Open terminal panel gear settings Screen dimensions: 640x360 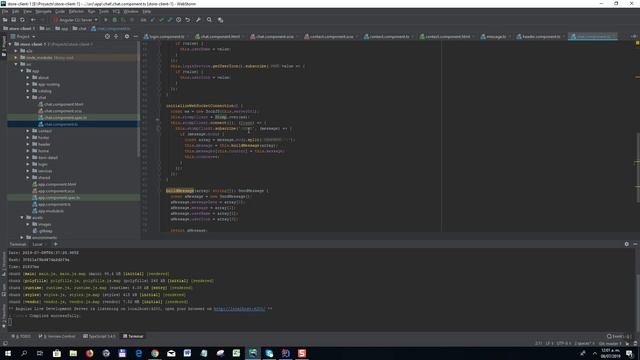click(x=627, y=244)
